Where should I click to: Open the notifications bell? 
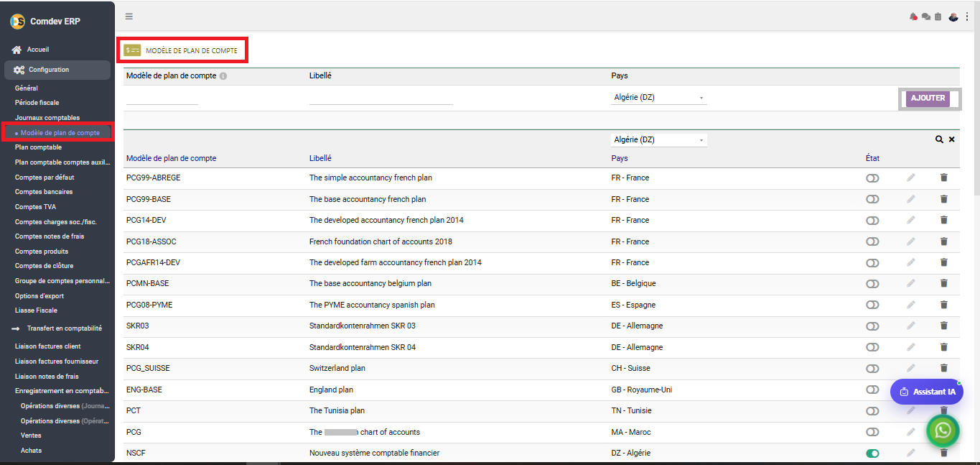point(913,17)
